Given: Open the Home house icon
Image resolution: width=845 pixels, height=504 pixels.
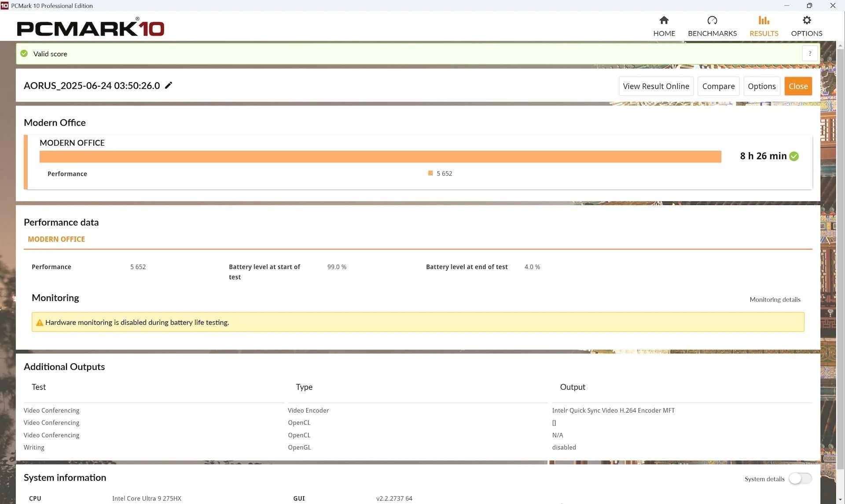Looking at the screenshot, I should coord(664,20).
